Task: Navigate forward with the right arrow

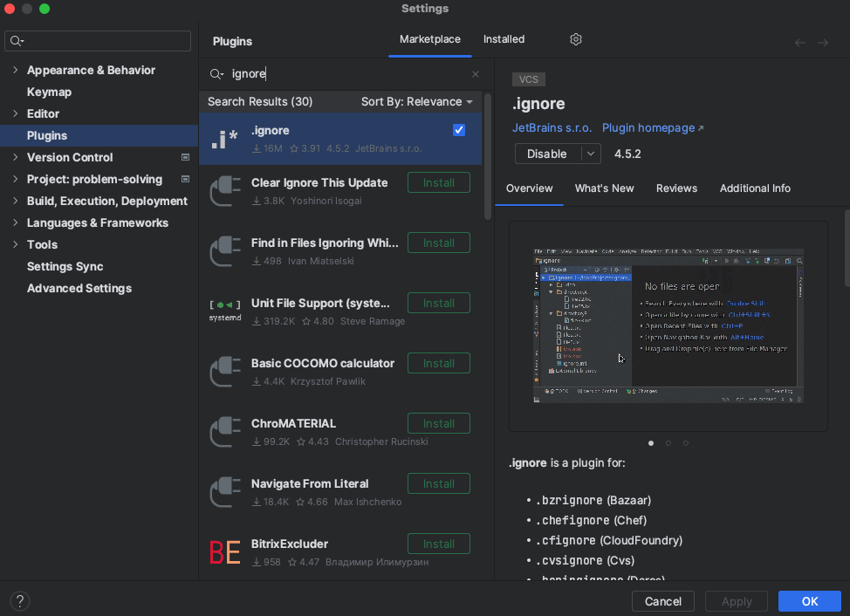Action: coord(823,43)
